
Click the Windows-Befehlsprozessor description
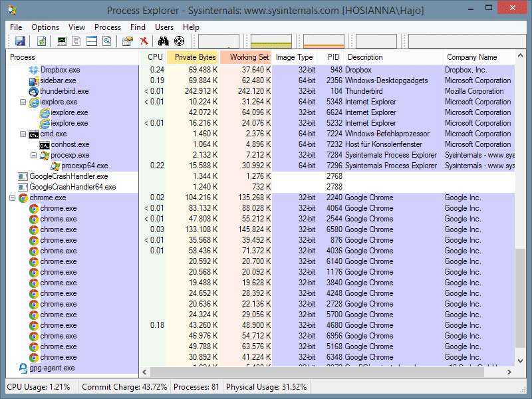[387, 134]
